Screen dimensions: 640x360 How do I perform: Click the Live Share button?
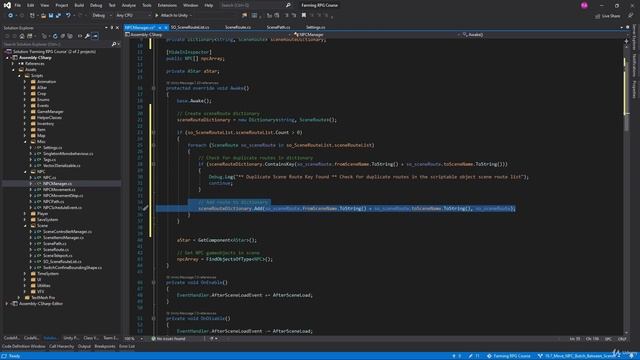coord(607,16)
